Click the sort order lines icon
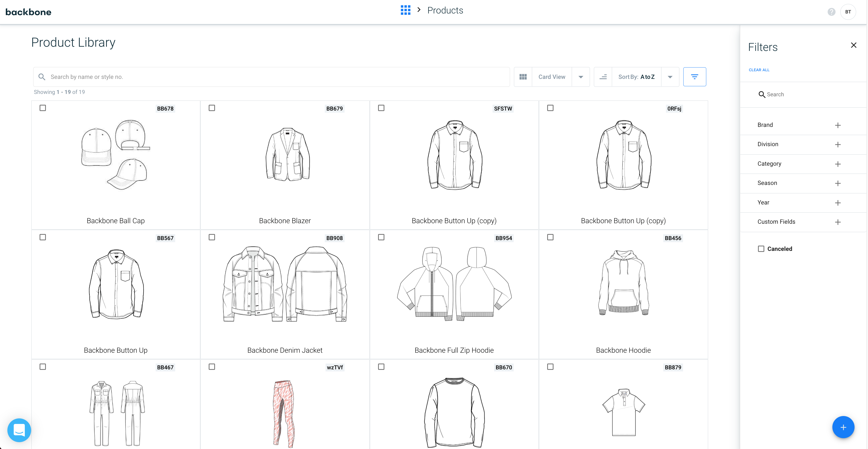Screen dimensions: 868x449 (603, 77)
